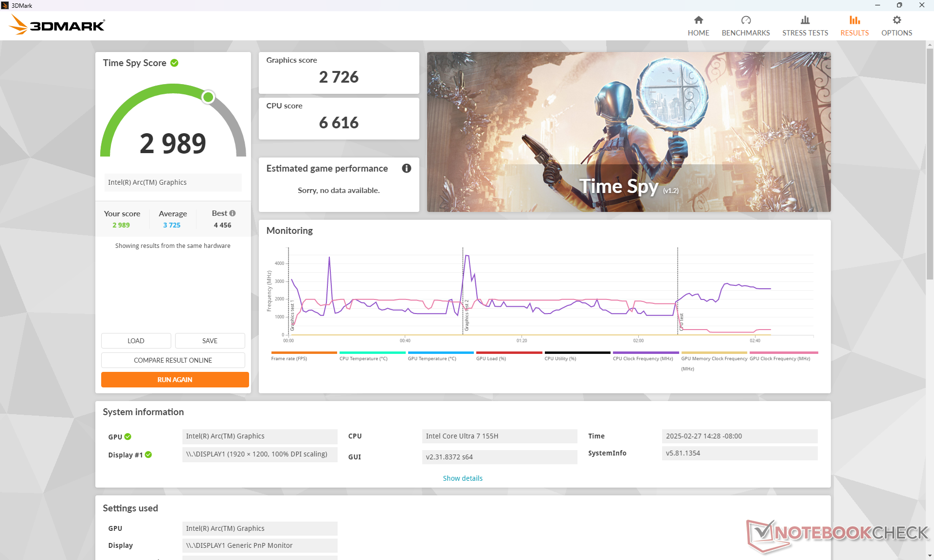Viewport: 934px width, 560px height.
Task: Click the Stress Tests chart icon
Action: point(805,20)
